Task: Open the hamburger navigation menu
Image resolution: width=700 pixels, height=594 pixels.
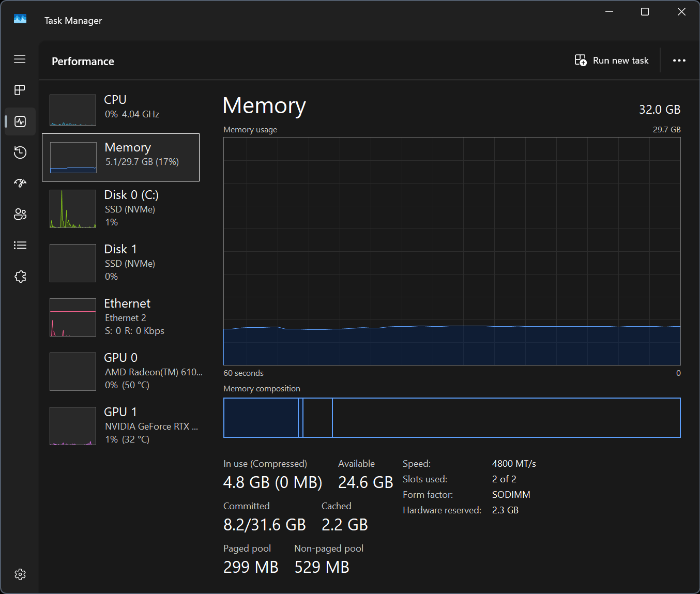Action: pyautogui.click(x=20, y=59)
